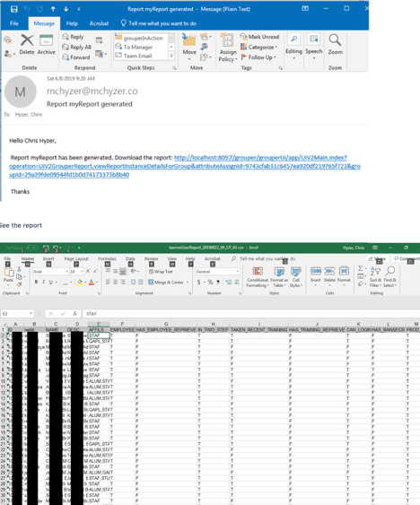Open Assign Policy dropdown
This screenshot has height=505, width=420.
click(228, 47)
